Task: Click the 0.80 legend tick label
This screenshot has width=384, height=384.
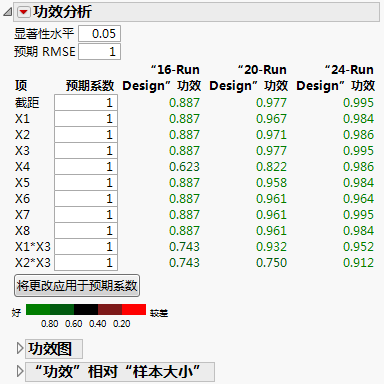Action: pos(50,324)
